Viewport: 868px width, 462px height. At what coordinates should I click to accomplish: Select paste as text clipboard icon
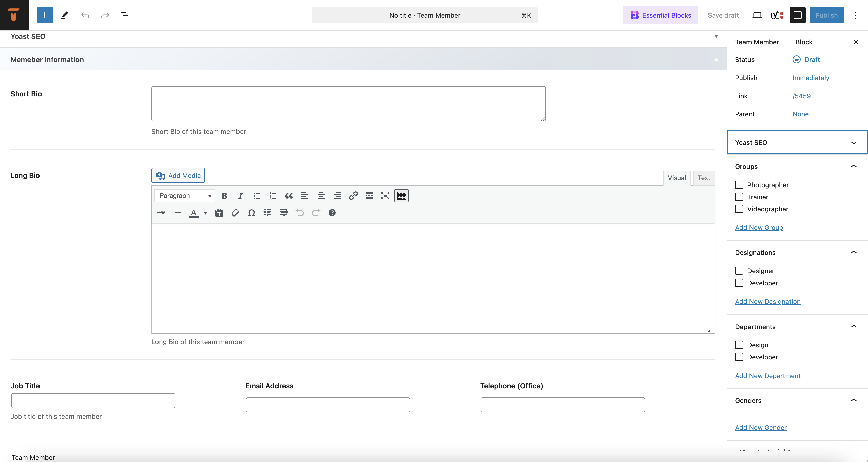click(x=219, y=213)
